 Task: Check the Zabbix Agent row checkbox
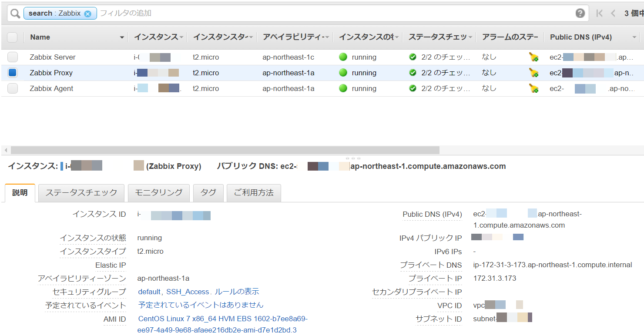(13, 88)
